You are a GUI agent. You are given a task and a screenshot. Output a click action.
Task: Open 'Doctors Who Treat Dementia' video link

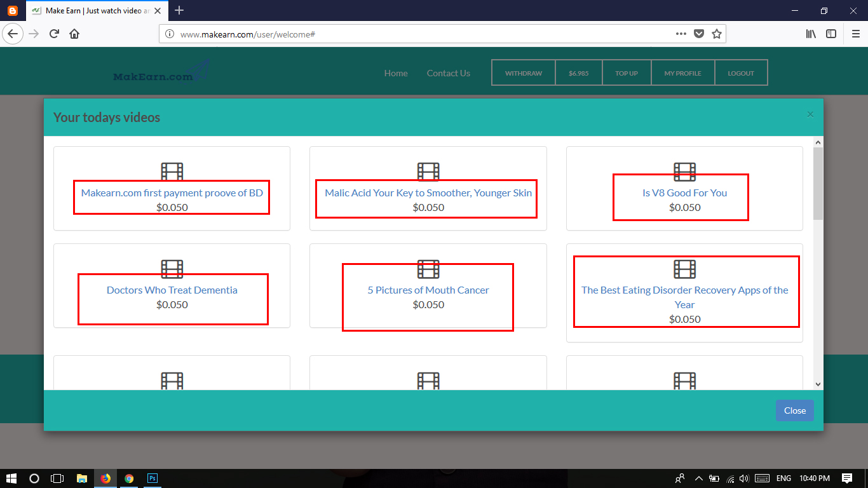pos(172,290)
